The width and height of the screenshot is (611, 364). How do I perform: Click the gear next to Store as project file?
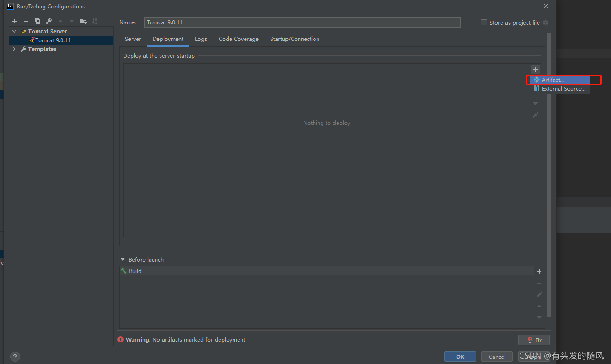(546, 22)
